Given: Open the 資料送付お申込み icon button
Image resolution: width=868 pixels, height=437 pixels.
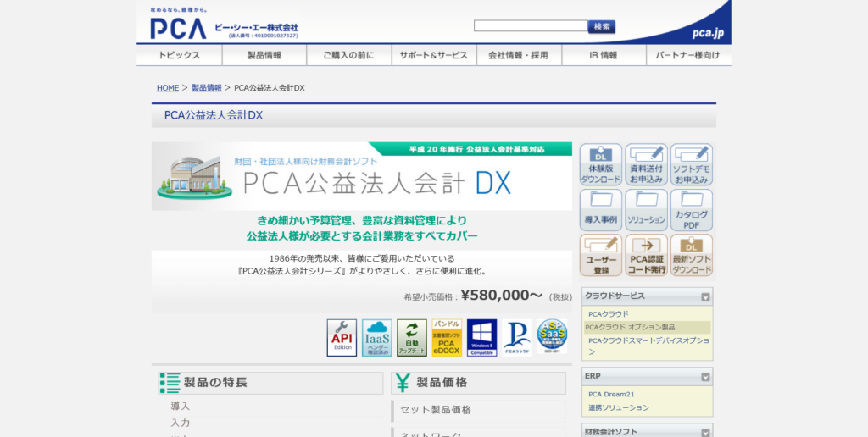Looking at the screenshot, I should tap(646, 165).
